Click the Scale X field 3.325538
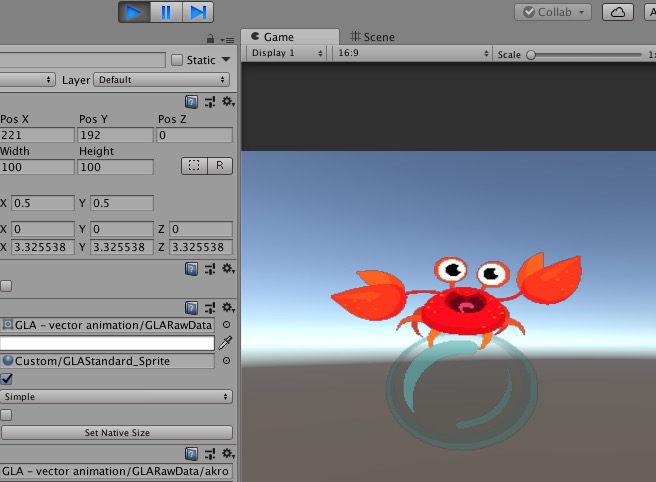 pos(43,247)
